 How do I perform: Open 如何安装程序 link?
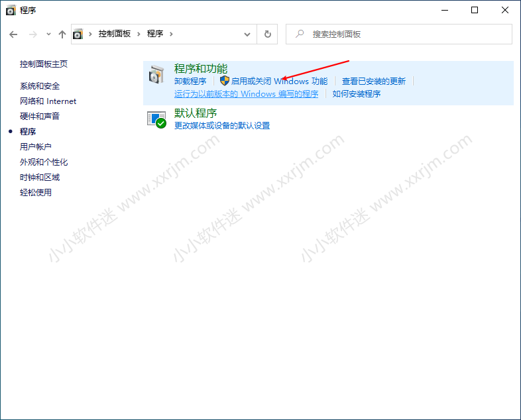tap(357, 94)
